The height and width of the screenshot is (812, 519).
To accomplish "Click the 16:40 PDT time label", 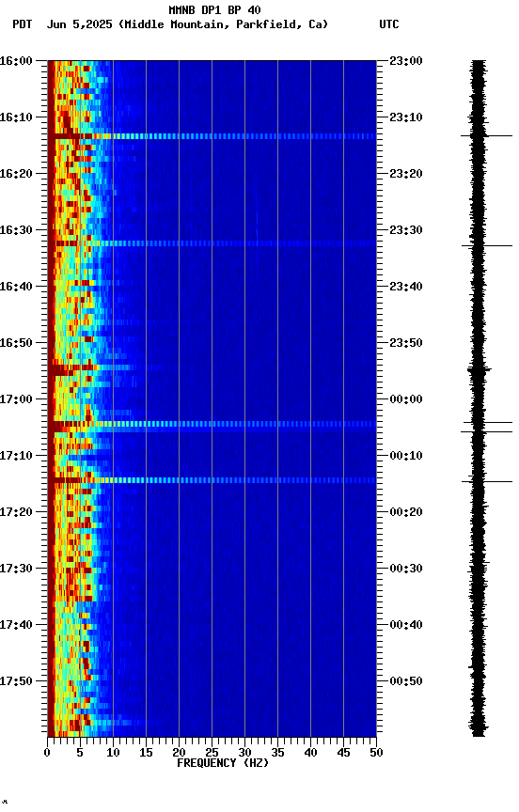I will tap(16, 287).
